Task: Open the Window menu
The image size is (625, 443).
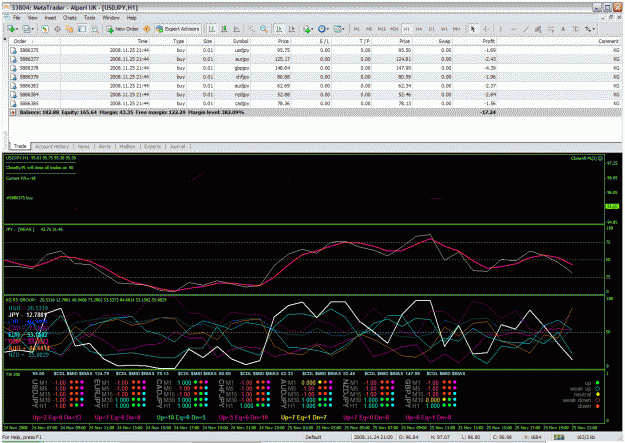Action: pos(111,18)
